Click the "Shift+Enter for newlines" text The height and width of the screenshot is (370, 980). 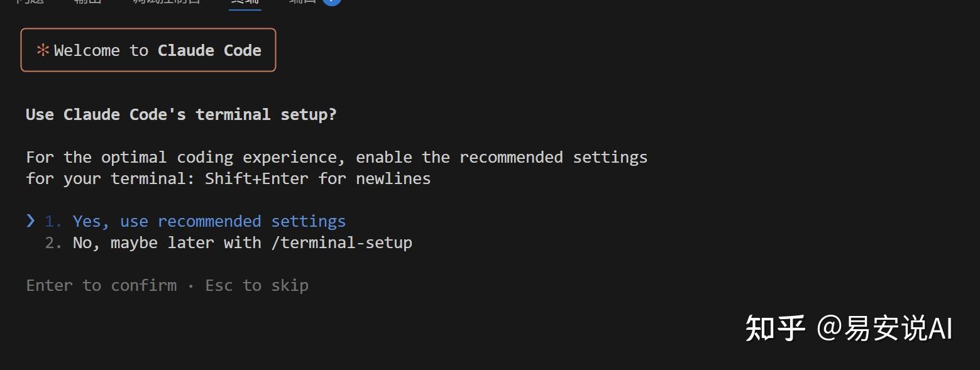point(317,179)
